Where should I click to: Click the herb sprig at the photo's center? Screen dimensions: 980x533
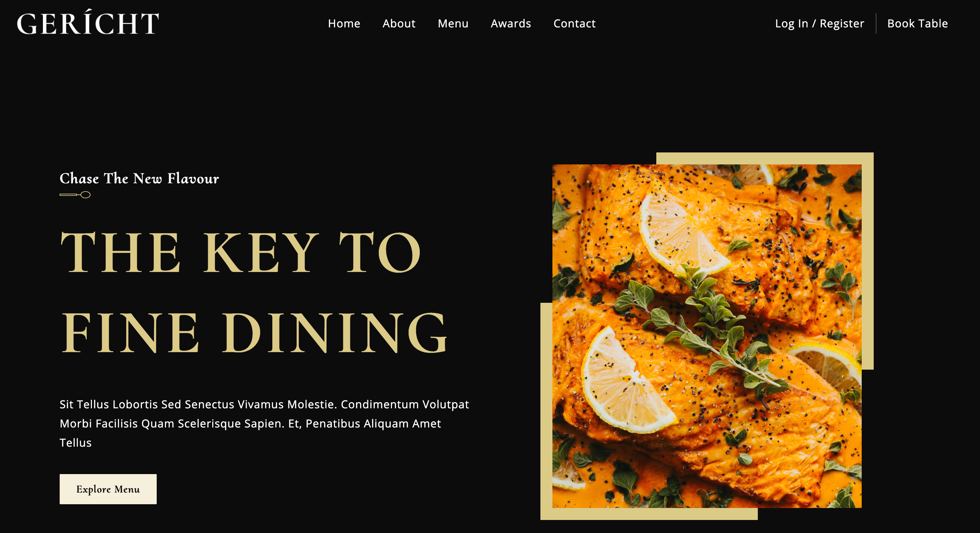coord(704,327)
